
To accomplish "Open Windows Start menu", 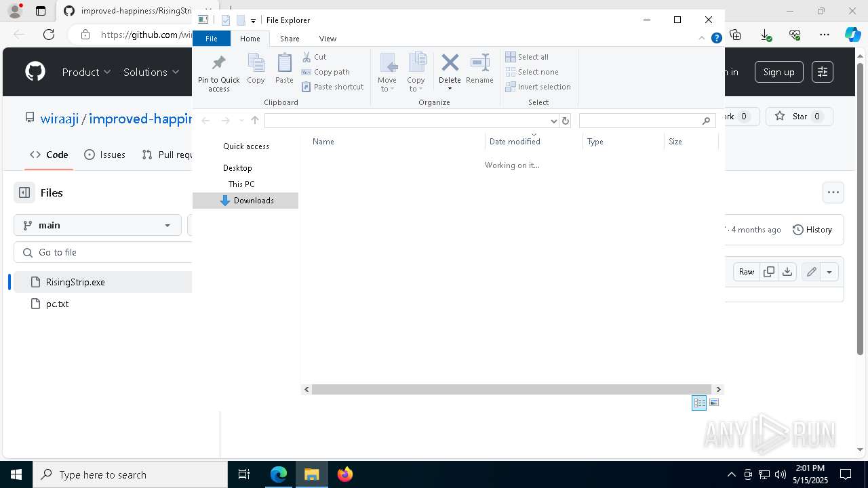I will pos(16,474).
